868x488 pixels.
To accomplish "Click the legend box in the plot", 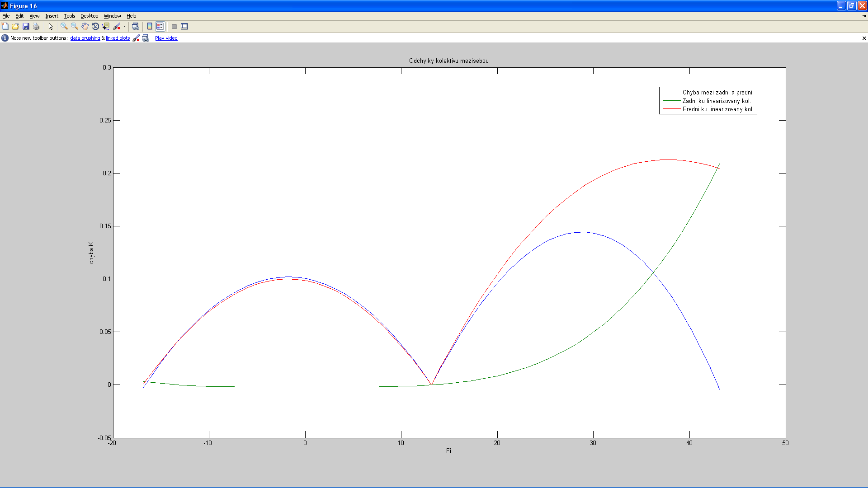I will (708, 100).
